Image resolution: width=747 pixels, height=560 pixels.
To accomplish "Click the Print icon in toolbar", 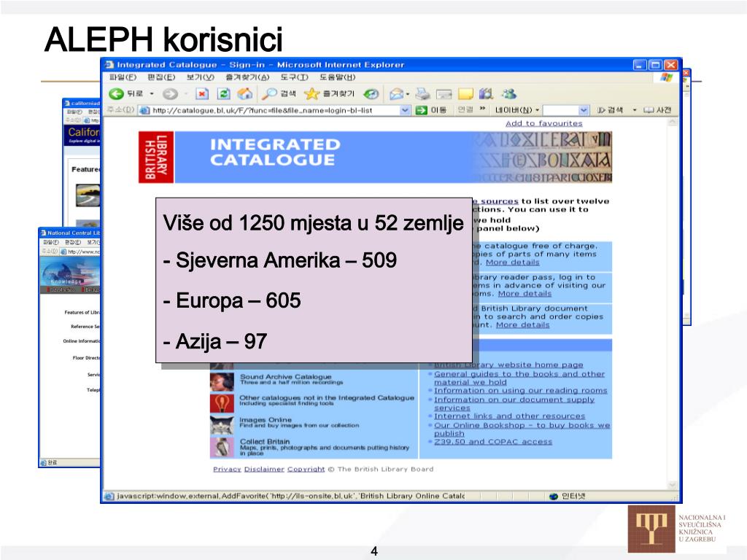I will point(422,94).
